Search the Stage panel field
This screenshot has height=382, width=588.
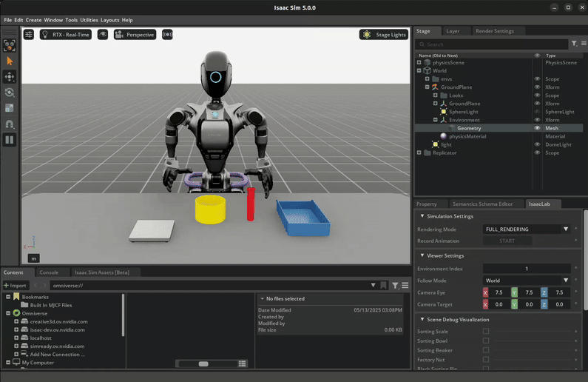tap(492, 44)
